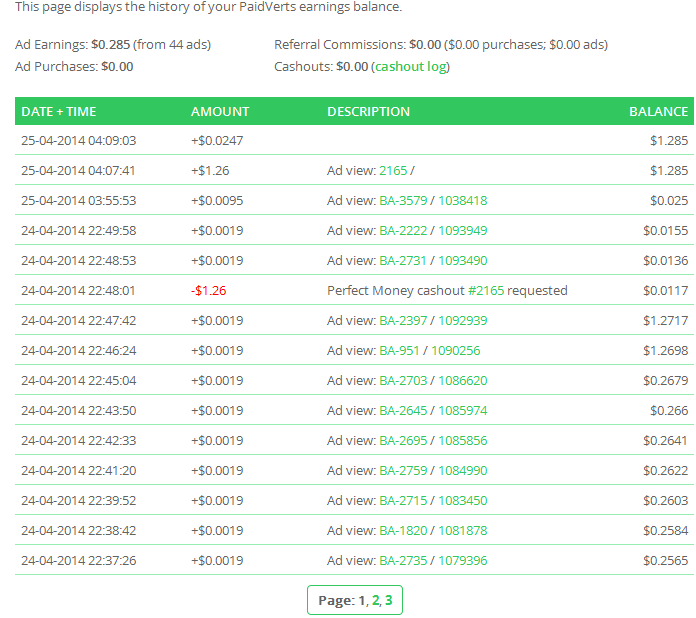696x618 pixels.
Task: Open ad view ID 1090256
Action: pyautogui.click(x=456, y=350)
